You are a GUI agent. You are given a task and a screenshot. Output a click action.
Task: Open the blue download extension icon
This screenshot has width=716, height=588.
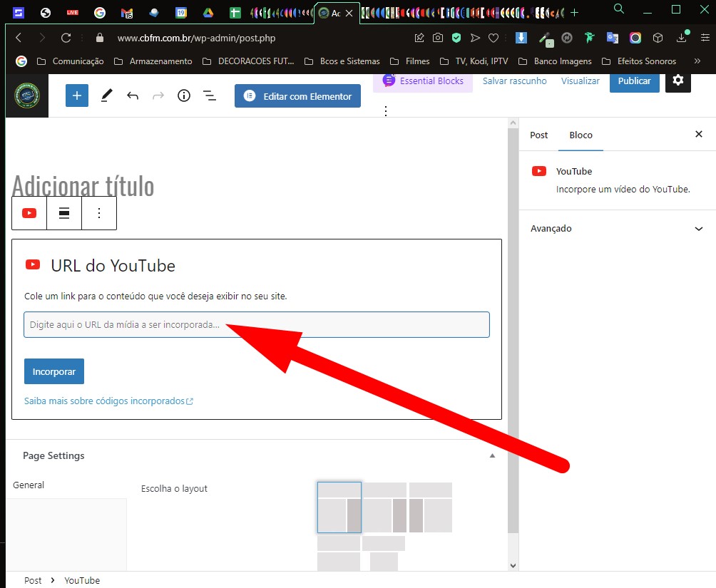pos(521,38)
